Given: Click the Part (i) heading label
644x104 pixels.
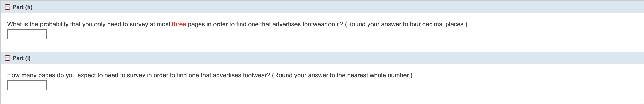Looking at the screenshot, I should pos(22,58).
